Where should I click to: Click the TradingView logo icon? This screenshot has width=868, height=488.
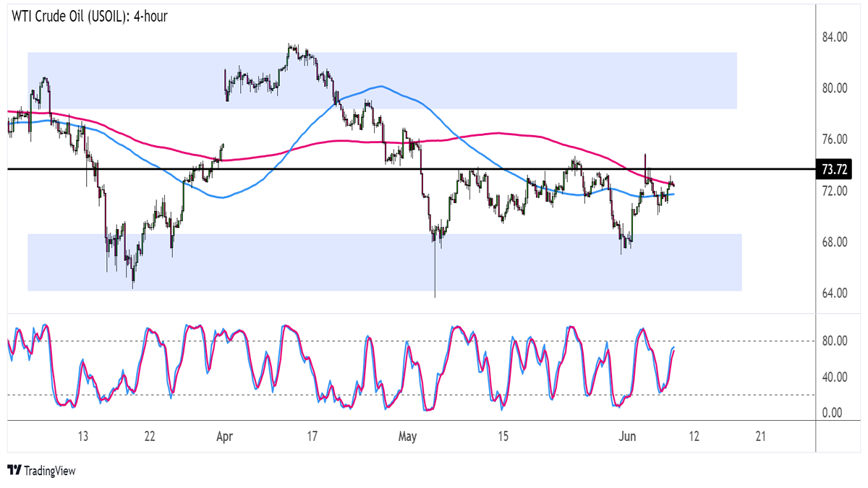(x=14, y=471)
